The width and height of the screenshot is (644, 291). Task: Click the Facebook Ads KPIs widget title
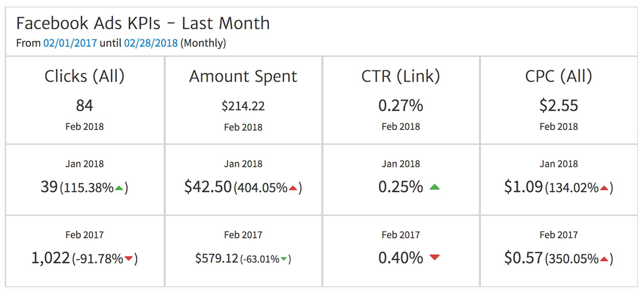[x=143, y=24]
